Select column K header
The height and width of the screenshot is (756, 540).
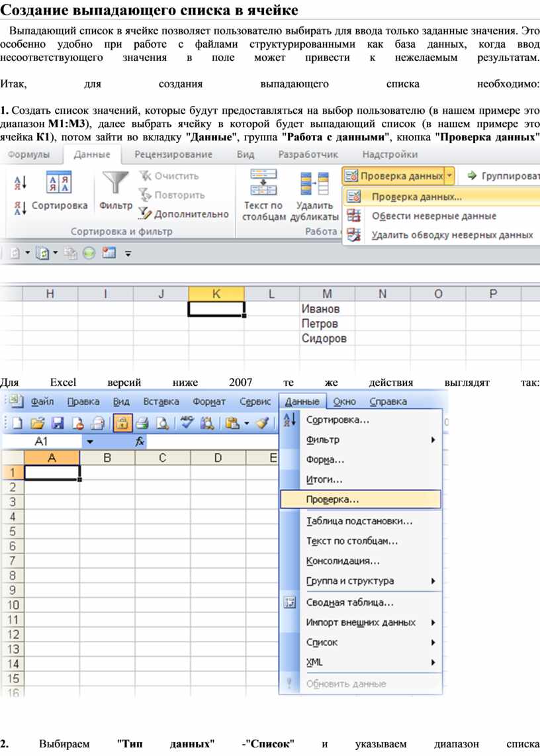pos(216,294)
